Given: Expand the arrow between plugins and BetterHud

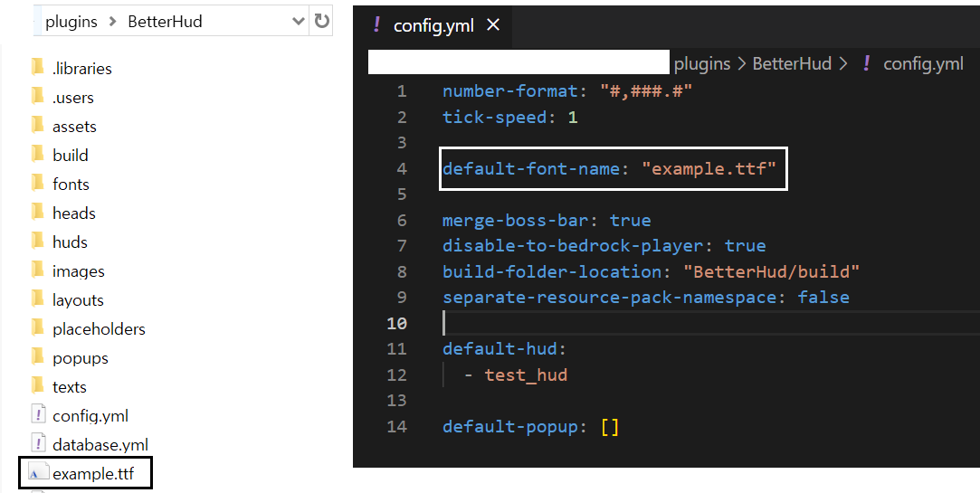Looking at the screenshot, I should tap(112, 22).
